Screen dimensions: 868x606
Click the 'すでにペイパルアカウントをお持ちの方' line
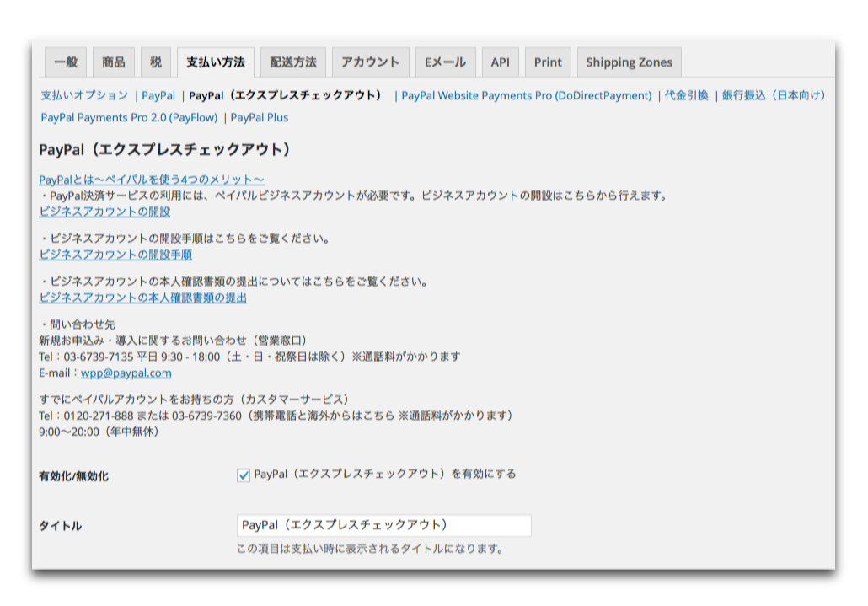[x=196, y=399]
